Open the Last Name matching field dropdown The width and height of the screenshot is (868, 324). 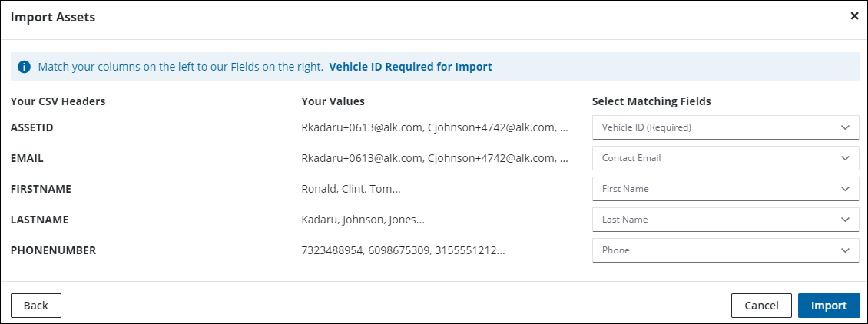click(724, 220)
